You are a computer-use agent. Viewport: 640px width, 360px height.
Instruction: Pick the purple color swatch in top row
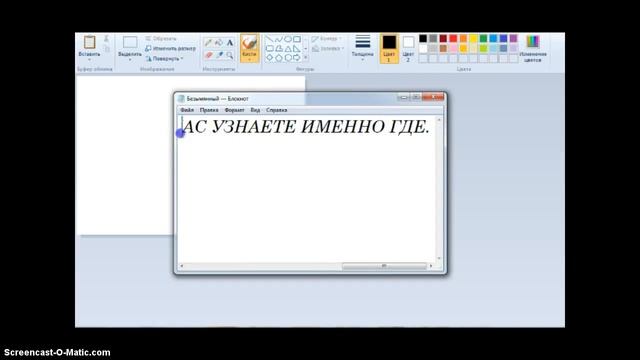tap(513, 38)
